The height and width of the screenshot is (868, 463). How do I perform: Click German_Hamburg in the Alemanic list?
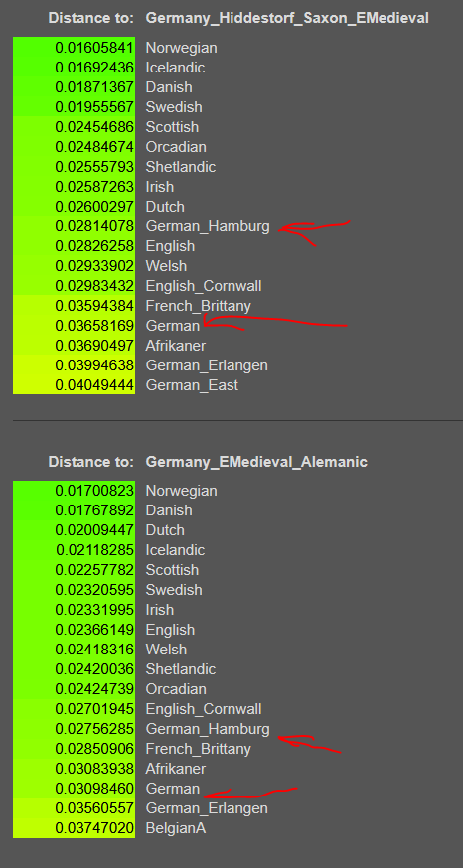coord(208,729)
